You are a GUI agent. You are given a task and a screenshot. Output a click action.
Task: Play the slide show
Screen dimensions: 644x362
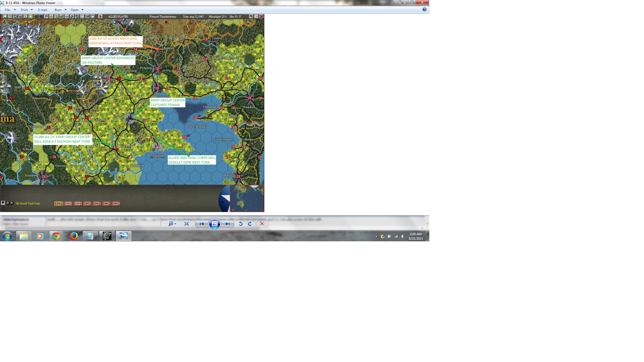click(215, 224)
